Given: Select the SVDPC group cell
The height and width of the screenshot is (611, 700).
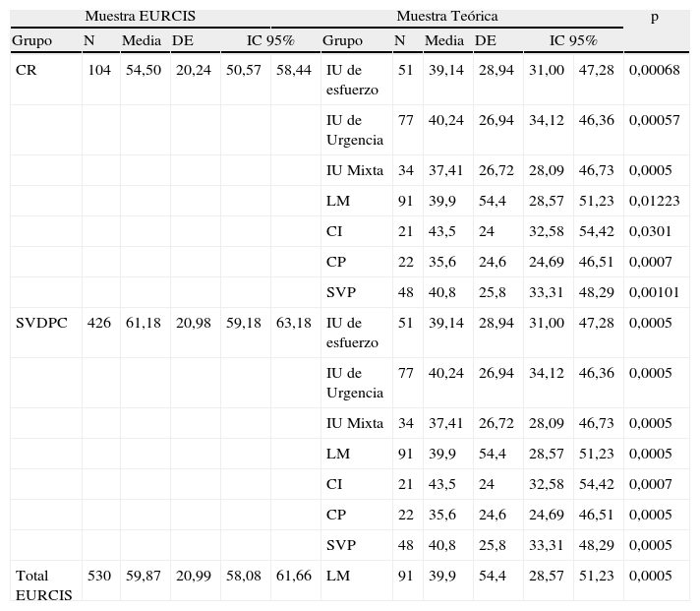Looking at the screenshot, I should click(x=41, y=323).
